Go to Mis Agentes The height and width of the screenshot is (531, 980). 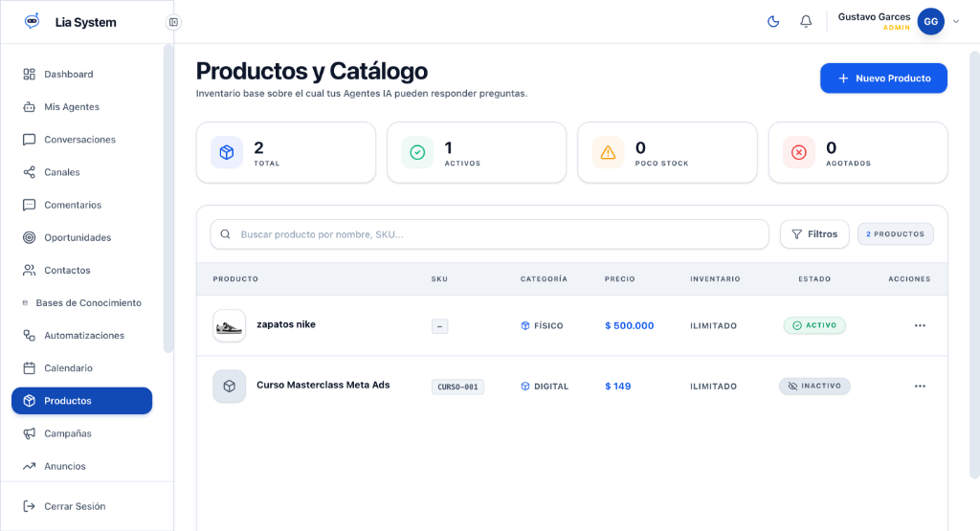point(82,107)
